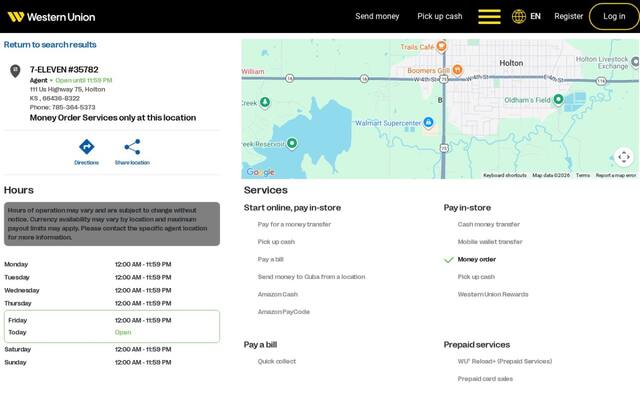The image size is (640, 400).
Task: Click WU Reload+ (Prepaid Services)
Action: (x=505, y=361)
